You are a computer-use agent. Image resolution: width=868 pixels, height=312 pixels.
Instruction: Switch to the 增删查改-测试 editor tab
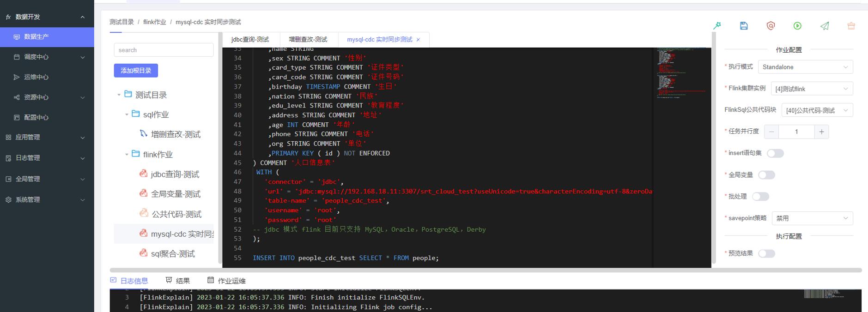[x=308, y=40]
